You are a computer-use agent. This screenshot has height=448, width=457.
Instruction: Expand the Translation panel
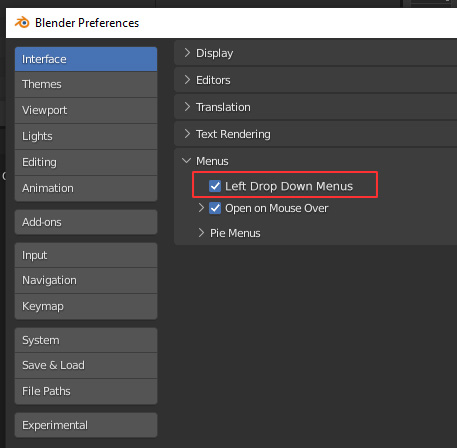point(315,107)
